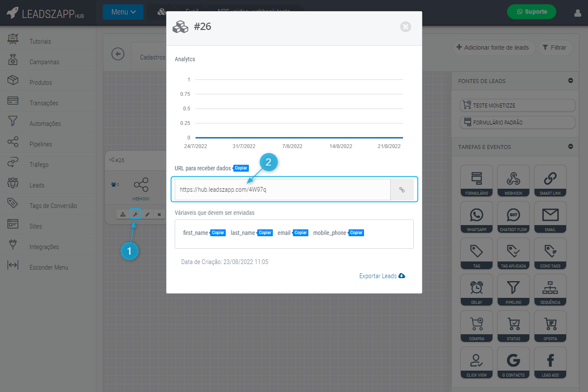Screen dimensions: 588x392
Task: Collapse the Fontes de Leads section
Action: 570,80
